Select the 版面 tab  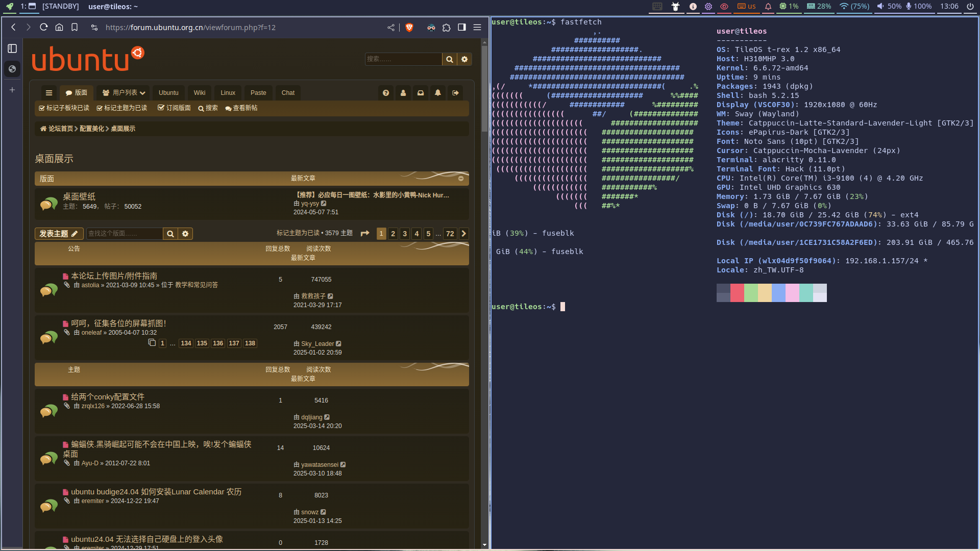77,93
